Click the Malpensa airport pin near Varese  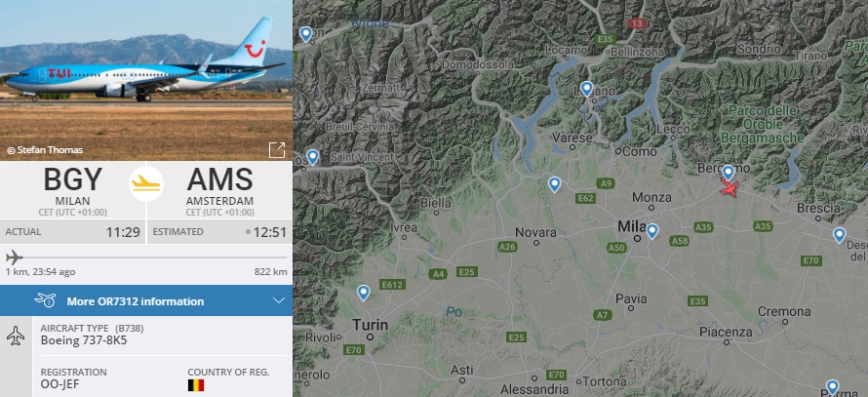point(554,183)
